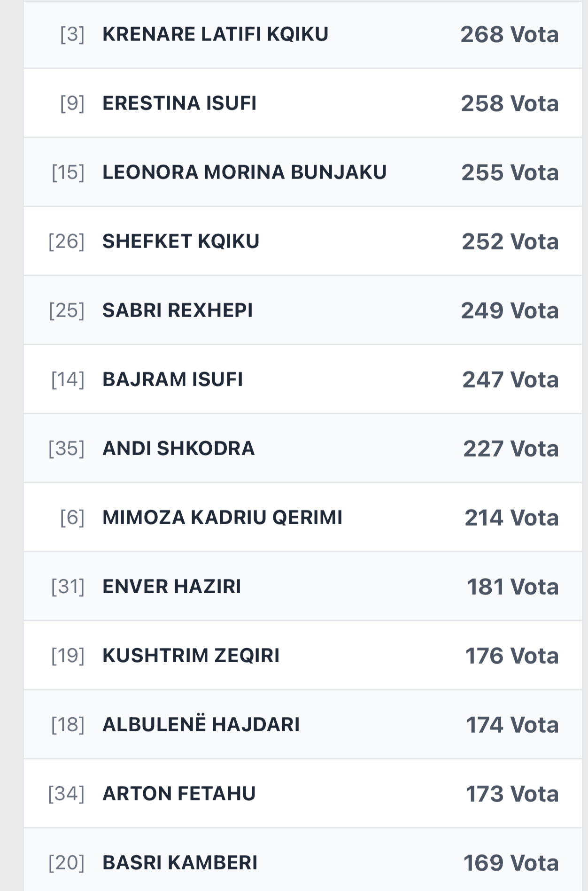The image size is (588, 891).
Task: Select the 181 Vota vote total
Action: coord(513,587)
